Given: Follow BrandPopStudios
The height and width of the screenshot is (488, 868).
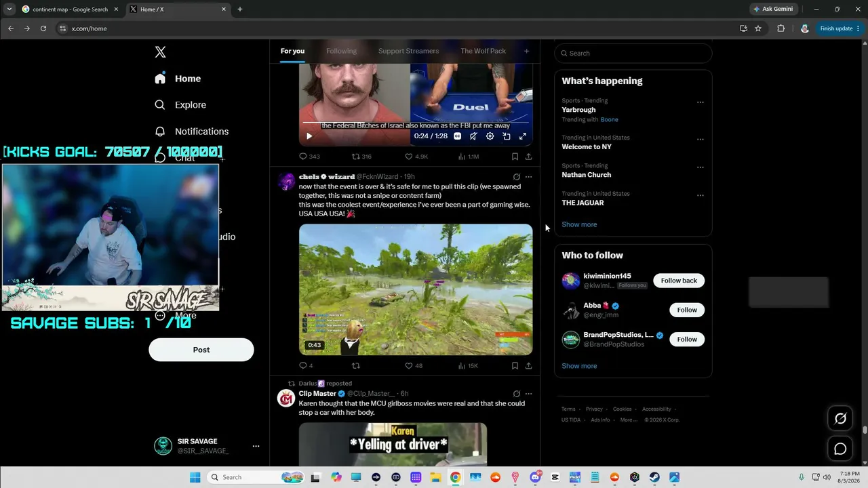Looking at the screenshot, I should (687, 339).
